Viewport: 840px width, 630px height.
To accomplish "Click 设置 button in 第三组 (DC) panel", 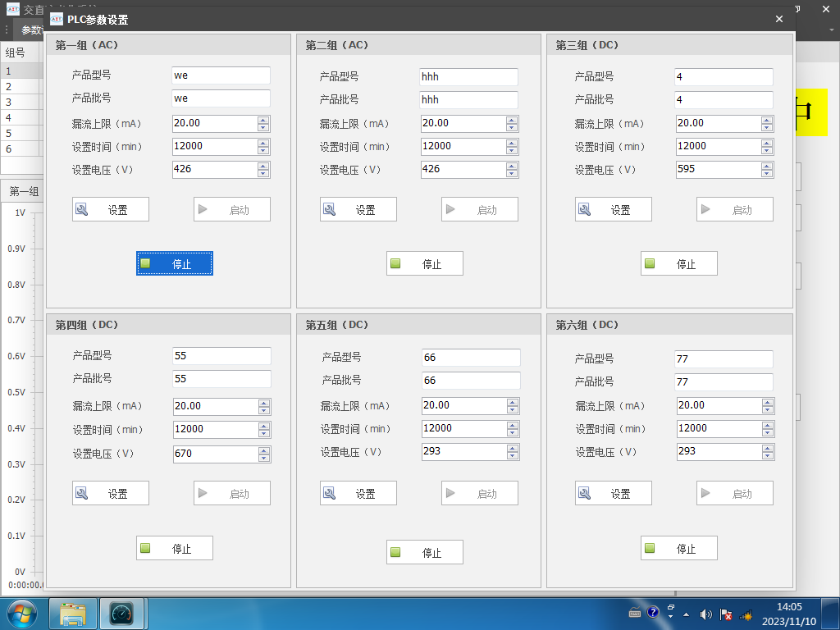I will tap(614, 209).
